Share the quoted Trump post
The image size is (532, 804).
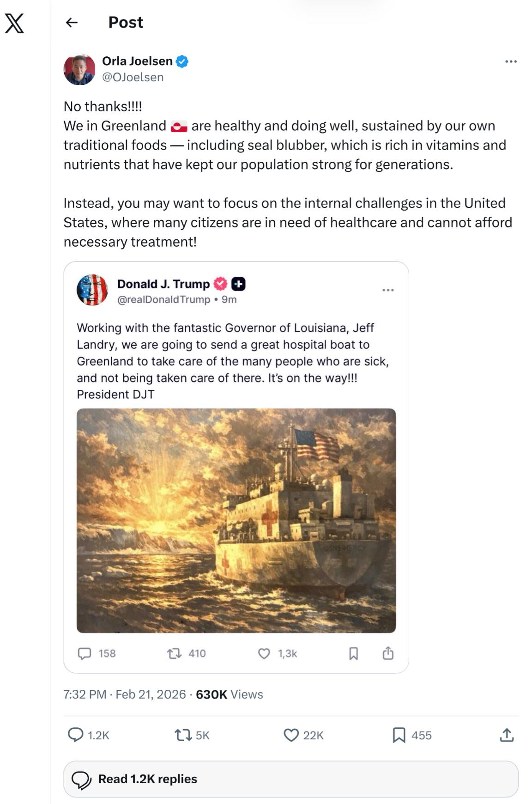(388, 653)
